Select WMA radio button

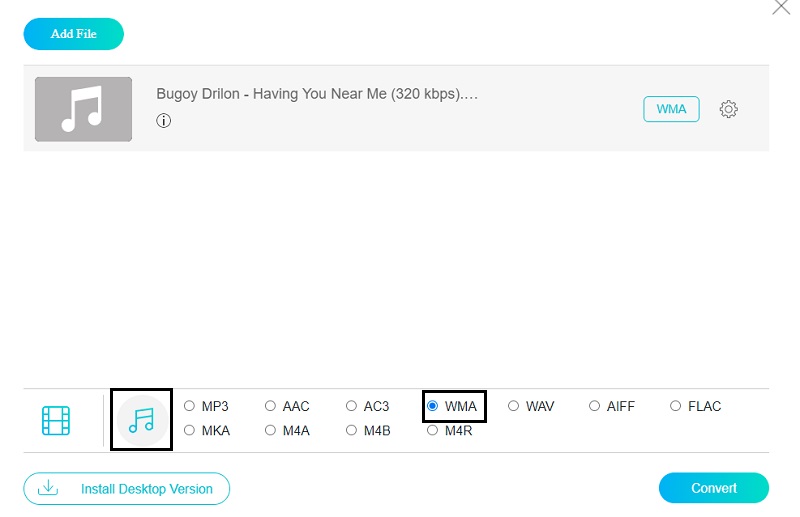tap(433, 406)
